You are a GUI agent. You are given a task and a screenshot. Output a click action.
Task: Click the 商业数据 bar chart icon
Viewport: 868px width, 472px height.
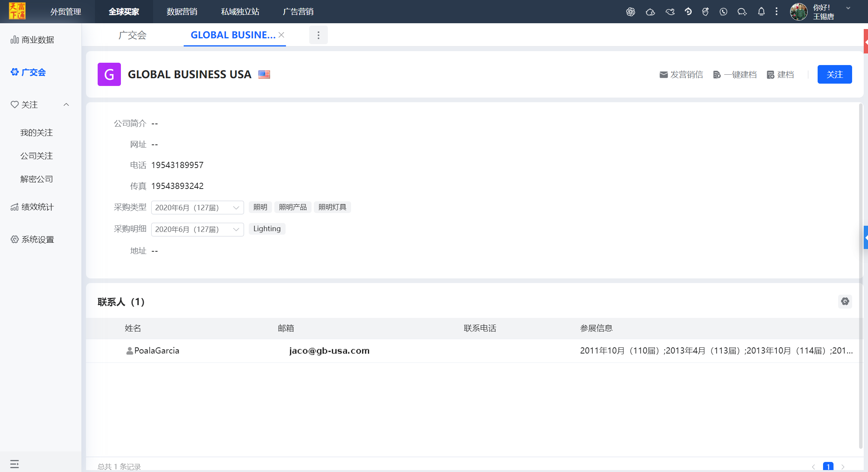(x=15, y=40)
